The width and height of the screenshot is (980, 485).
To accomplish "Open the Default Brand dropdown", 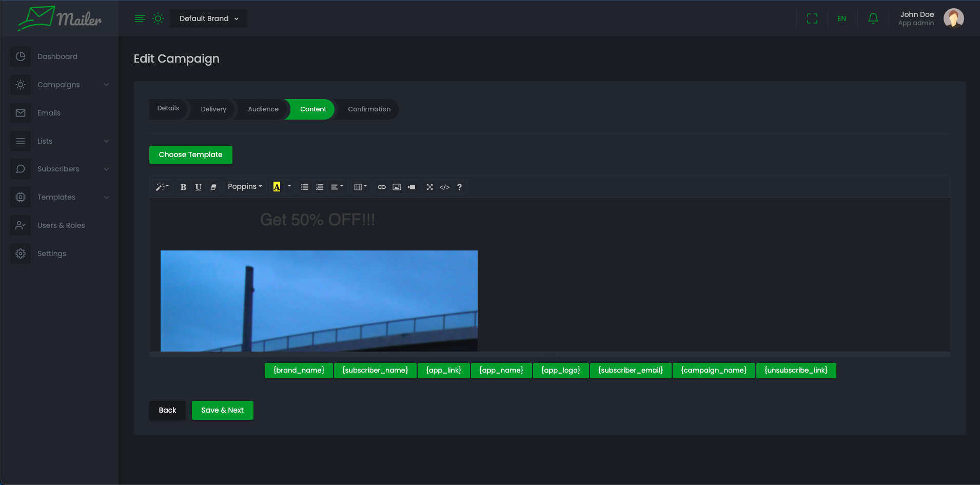I will [209, 18].
